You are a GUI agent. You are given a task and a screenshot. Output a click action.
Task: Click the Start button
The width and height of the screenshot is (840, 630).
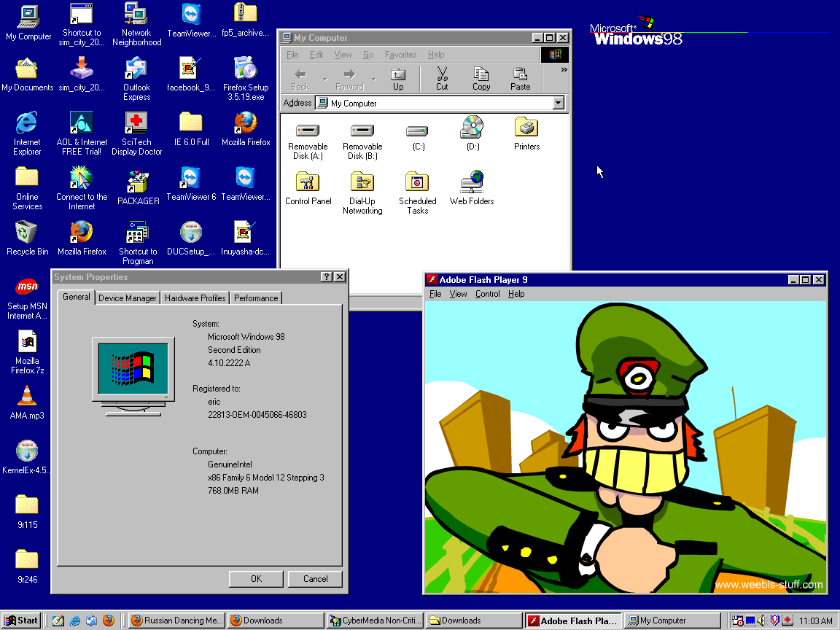click(21, 621)
